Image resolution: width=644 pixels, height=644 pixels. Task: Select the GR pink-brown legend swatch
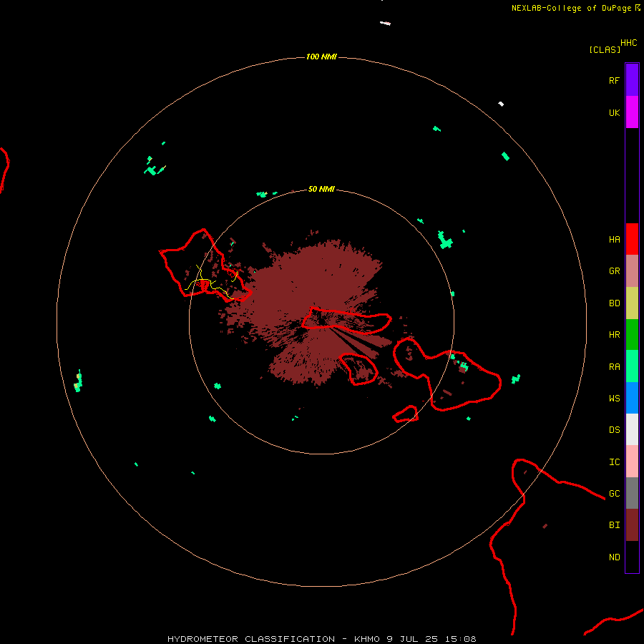632,271
